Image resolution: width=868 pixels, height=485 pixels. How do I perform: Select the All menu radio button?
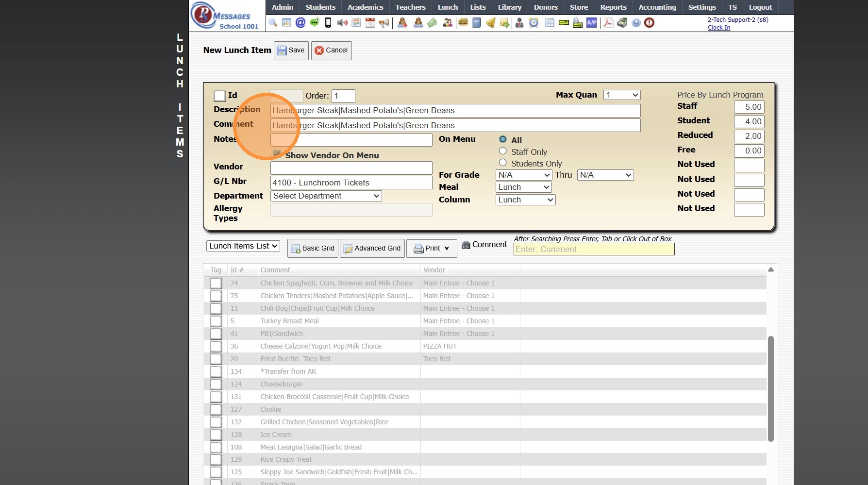(x=503, y=139)
